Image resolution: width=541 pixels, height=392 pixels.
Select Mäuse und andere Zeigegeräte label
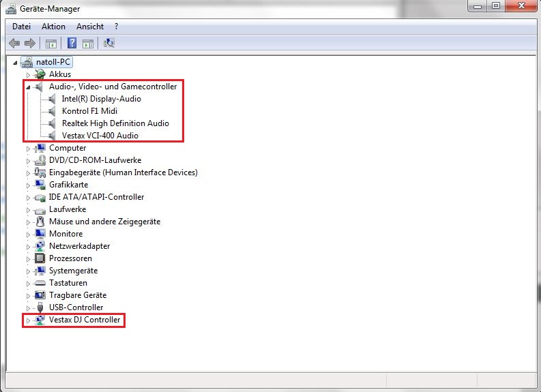click(x=104, y=222)
